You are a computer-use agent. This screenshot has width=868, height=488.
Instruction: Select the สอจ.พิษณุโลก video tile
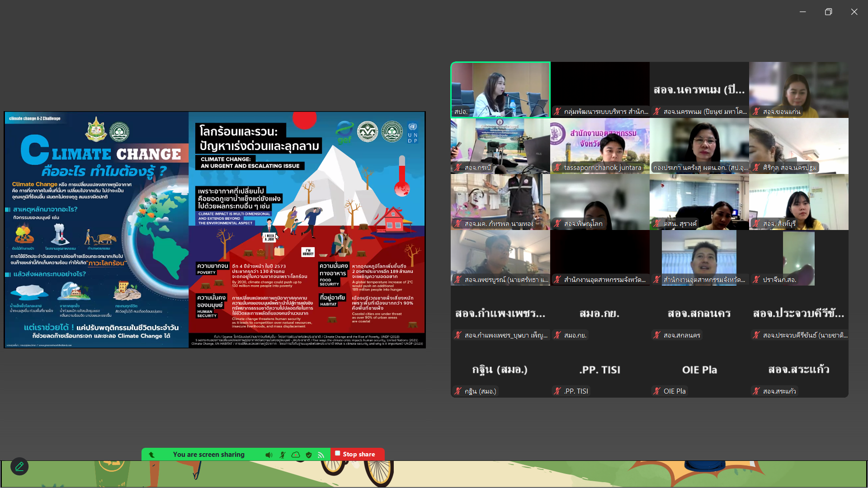599,202
